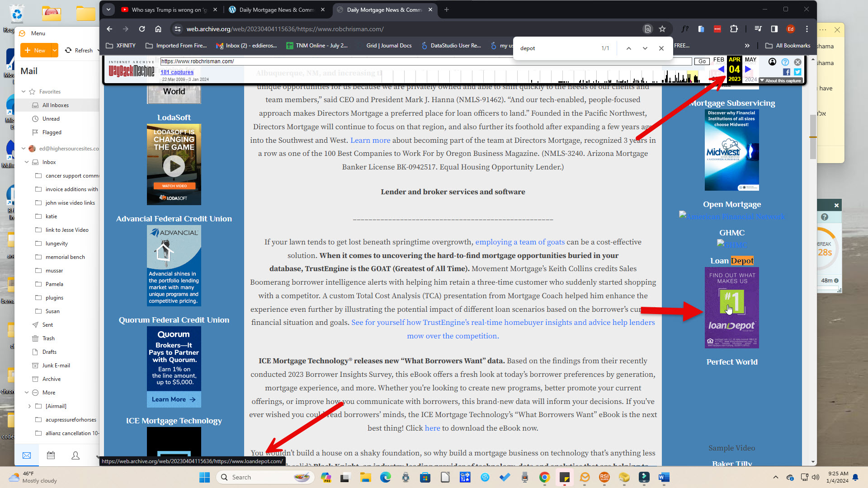The image size is (868, 488).
Task: Open Chrome media controls icon
Action: (x=758, y=29)
